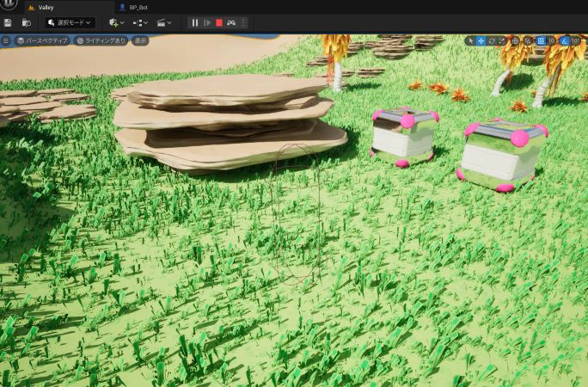
Task: Toggle grid snapping on or off
Action: (x=541, y=40)
